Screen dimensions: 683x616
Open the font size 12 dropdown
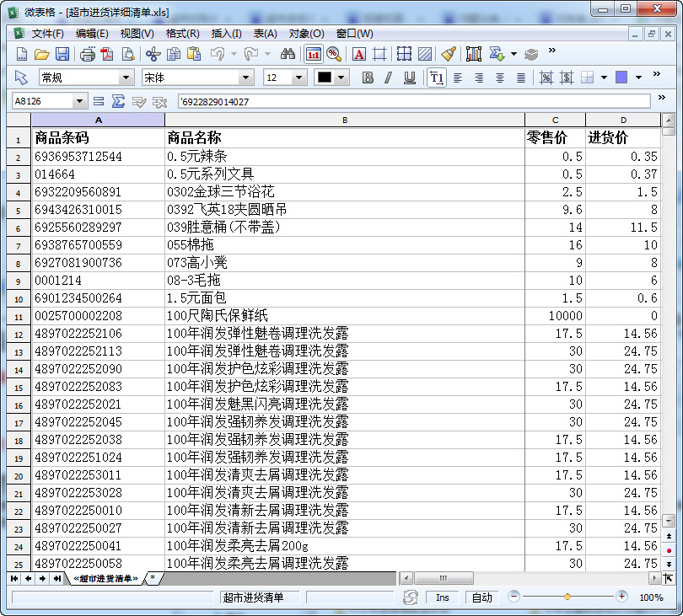[298, 78]
